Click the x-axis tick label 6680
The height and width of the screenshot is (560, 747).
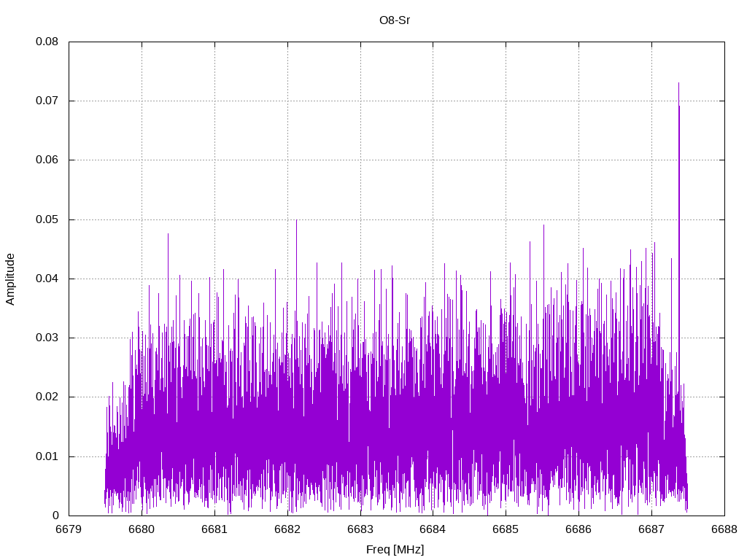[x=142, y=529]
